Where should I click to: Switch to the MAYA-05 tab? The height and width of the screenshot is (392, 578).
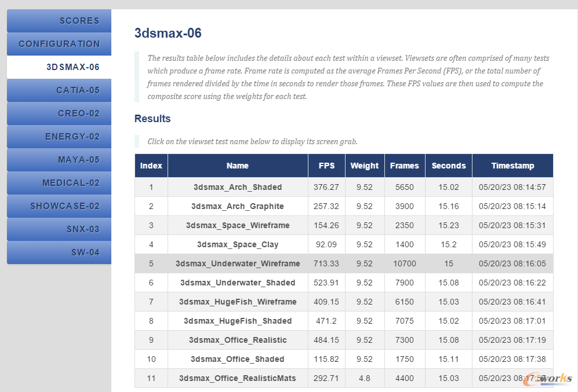(59, 160)
